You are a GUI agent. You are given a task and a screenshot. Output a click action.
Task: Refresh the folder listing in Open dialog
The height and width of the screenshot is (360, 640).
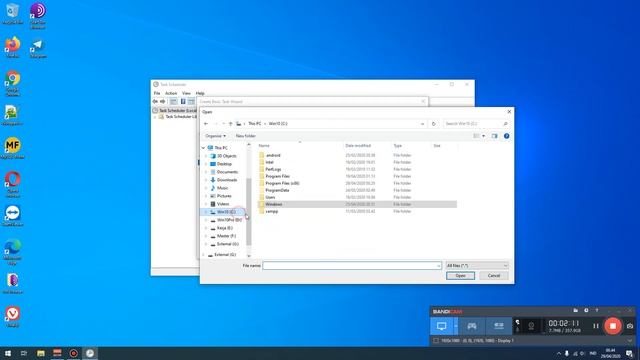point(433,124)
